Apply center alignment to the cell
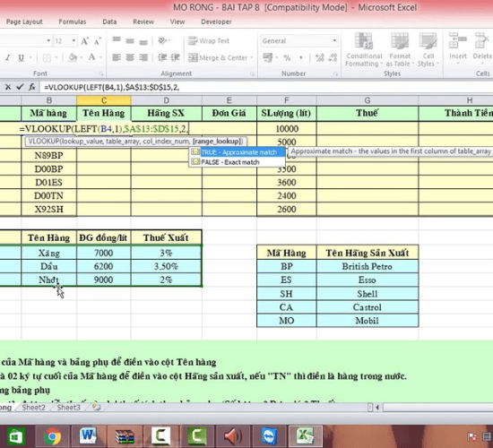 coord(130,57)
